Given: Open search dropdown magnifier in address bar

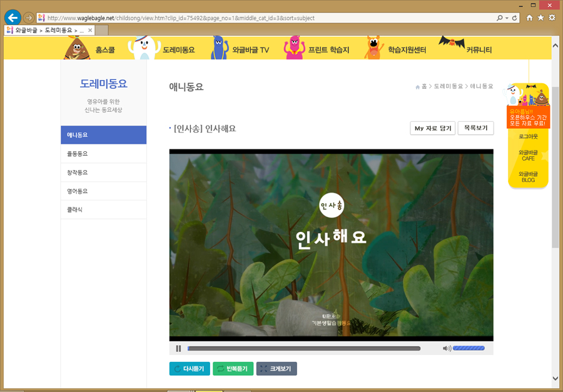Looking at the screenshot, I should click(x=500, y=18).
